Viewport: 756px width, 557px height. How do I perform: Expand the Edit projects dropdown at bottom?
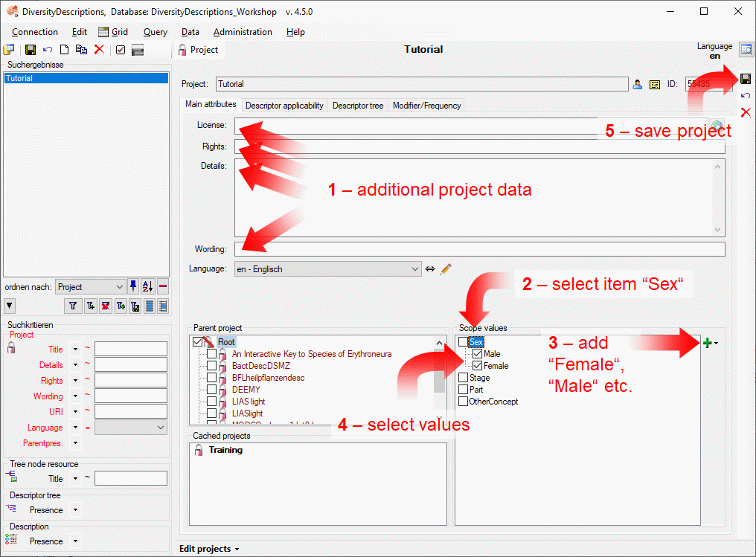tap(208, 549)
